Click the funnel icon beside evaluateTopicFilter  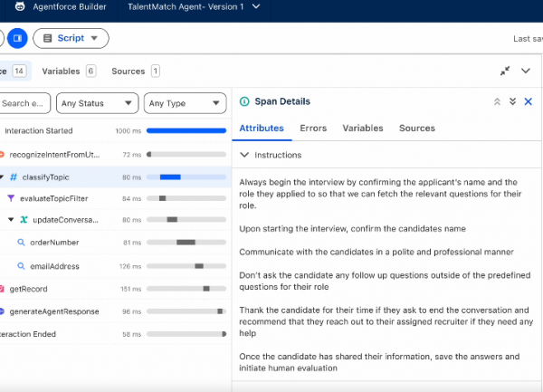(x=11, y=198)
